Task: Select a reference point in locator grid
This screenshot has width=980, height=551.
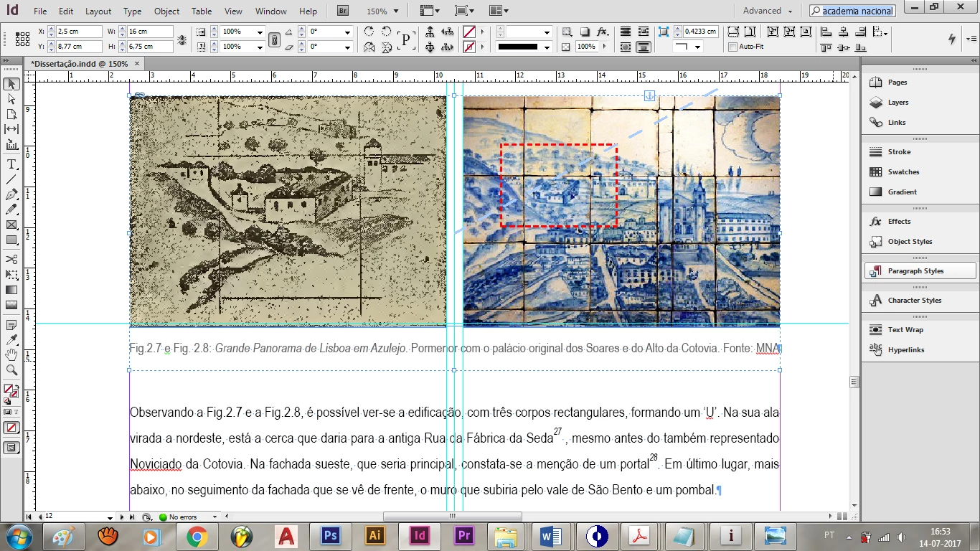Action: coord(22,39)
